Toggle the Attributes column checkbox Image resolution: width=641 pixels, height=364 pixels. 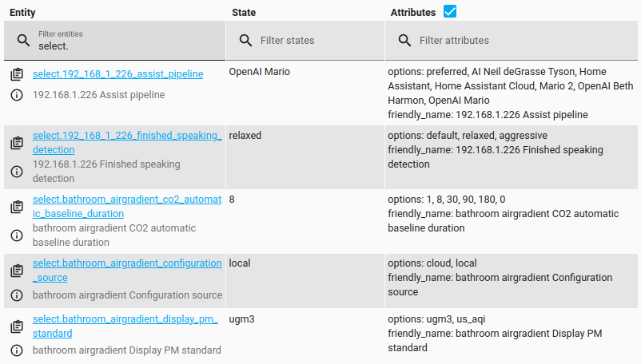point(450,12)
